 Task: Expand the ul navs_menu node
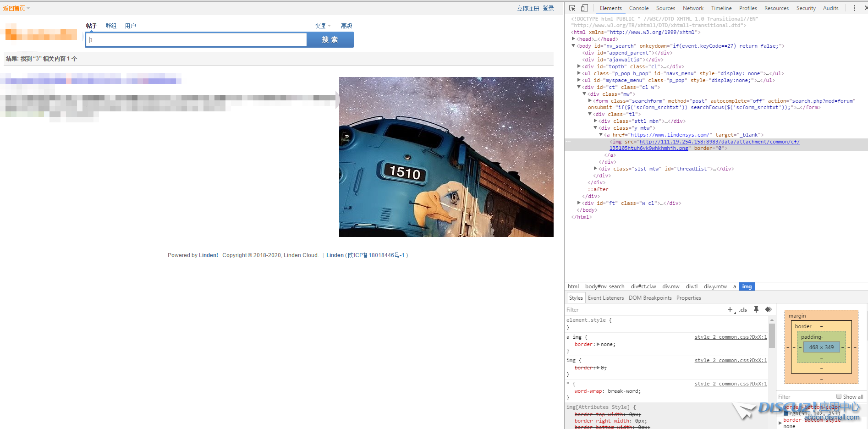pyautogui.click(x=579, y=73)
